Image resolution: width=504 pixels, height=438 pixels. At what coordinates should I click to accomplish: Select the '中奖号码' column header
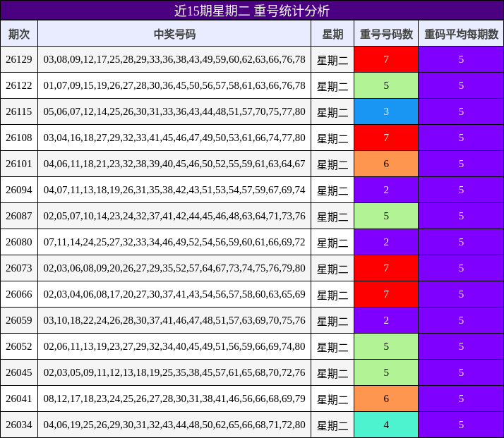point(174,33)
